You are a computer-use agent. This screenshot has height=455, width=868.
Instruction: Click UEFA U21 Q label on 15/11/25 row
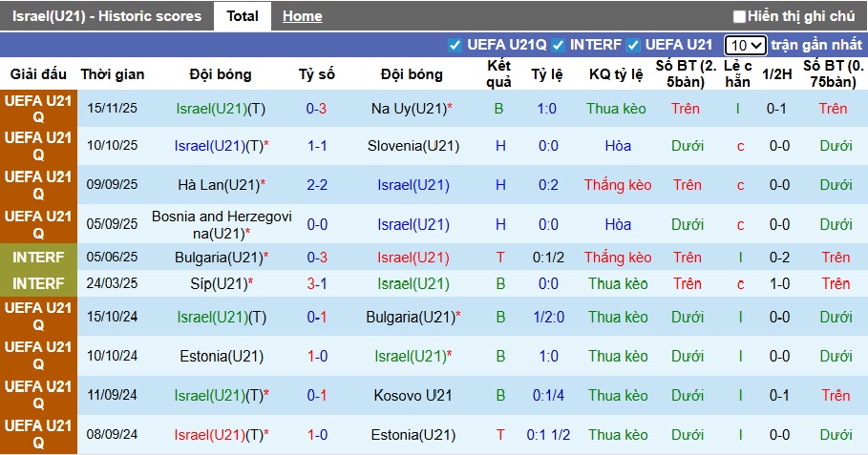point(38,109)
